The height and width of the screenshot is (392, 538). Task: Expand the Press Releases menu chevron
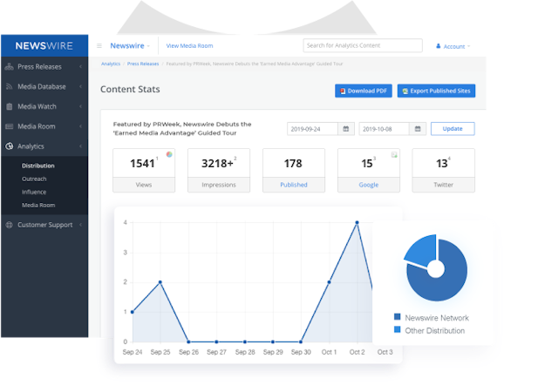80,67
